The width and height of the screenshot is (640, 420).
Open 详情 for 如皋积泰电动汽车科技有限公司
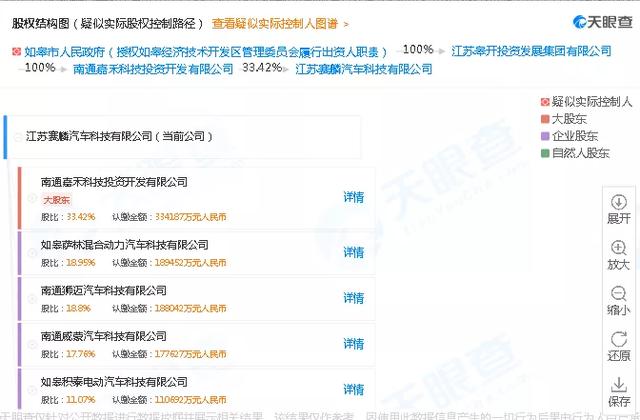353,389
